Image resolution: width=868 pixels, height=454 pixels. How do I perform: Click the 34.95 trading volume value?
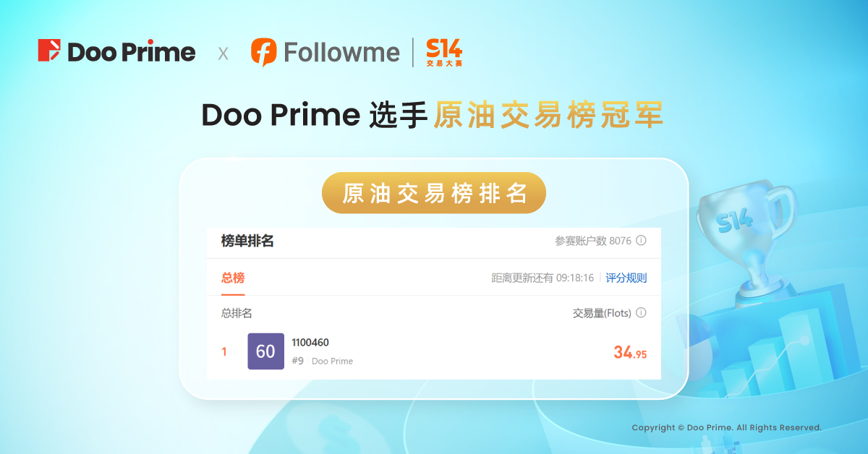coord(630,353)
